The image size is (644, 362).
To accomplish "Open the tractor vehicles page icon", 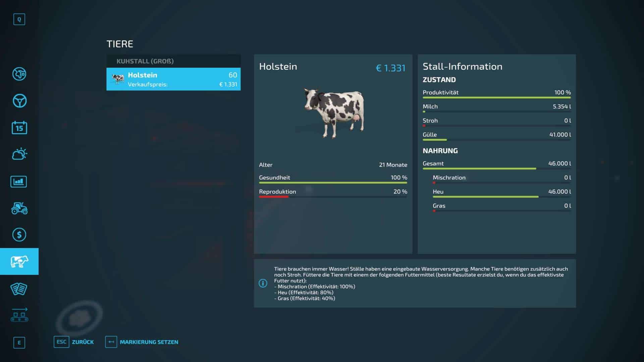I will (x=19, y=208).
